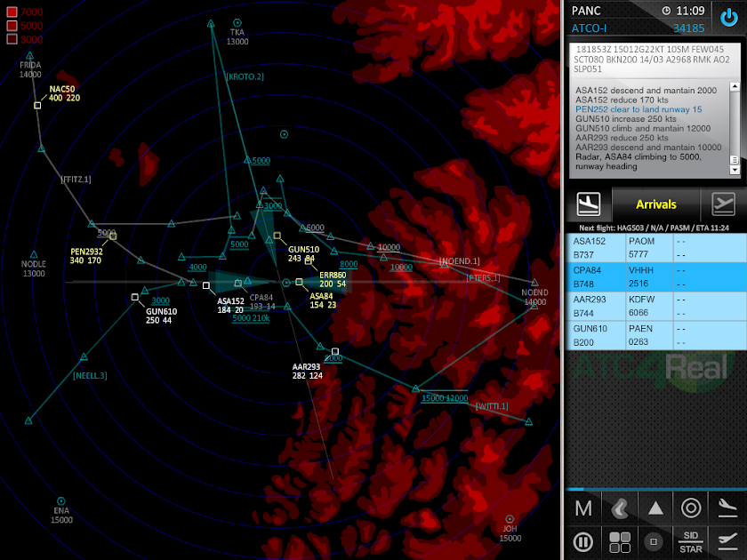
Task: Click the NODLE waypoint triangle
Action: 34,254
